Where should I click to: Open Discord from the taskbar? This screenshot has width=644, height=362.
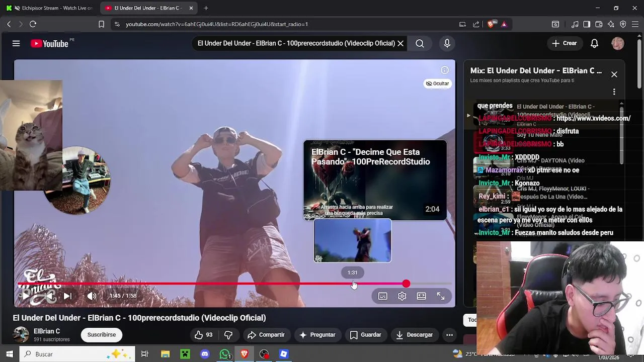point(205,354)
